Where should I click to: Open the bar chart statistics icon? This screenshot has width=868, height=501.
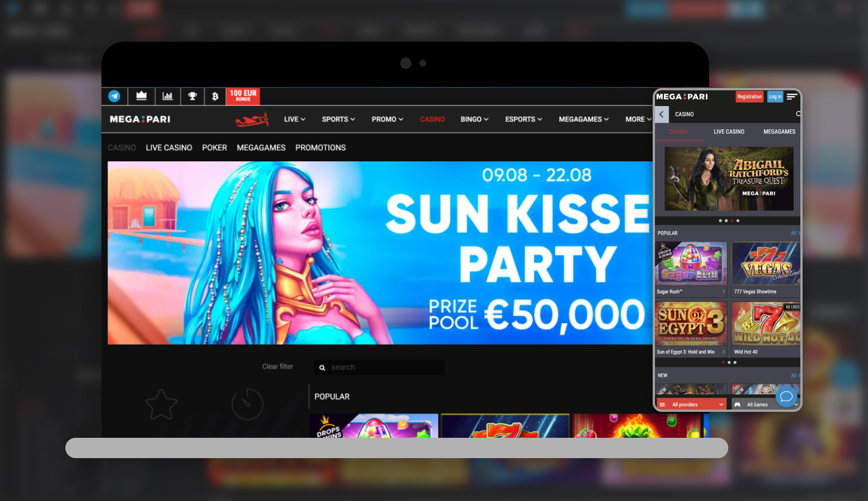tap(167, 96)
